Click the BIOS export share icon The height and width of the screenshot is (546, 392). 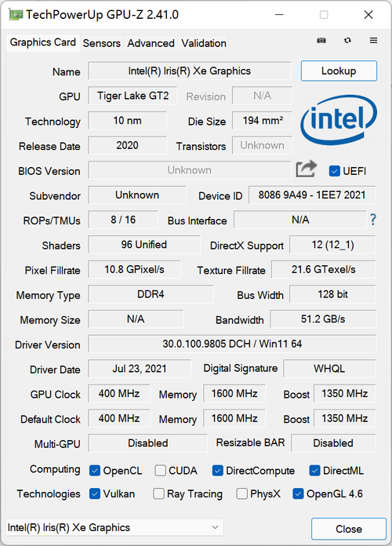click(307, 169)
